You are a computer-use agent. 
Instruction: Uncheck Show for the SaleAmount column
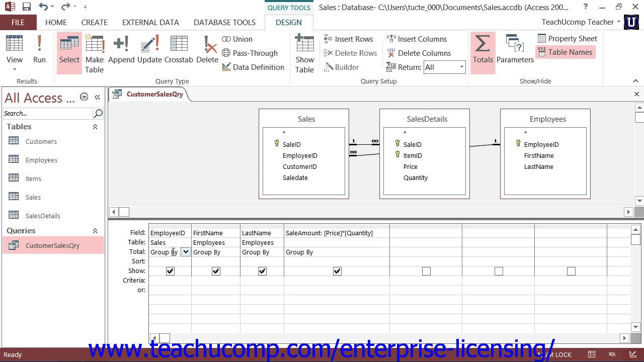point(337,271)
